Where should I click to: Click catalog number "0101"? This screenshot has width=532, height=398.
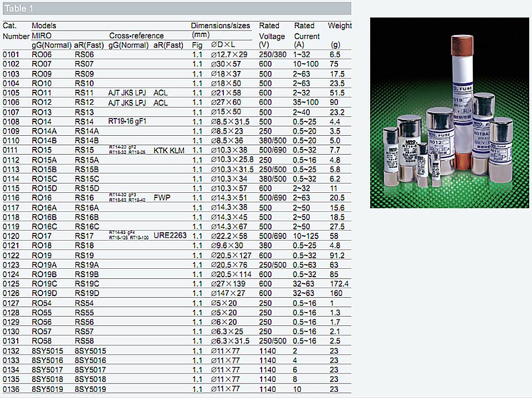point(11,55)
